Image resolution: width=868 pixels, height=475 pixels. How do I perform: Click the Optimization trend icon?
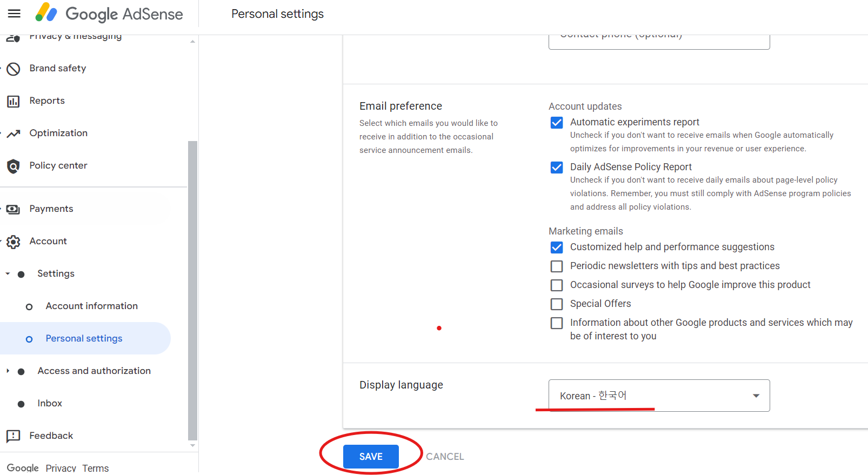point(14,133)
